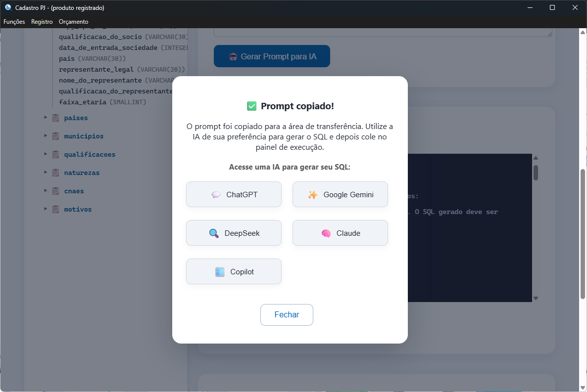Click the clipboard icon beside cnaes
The width and height of the screenshot is (587, 392).
pos(55,191)
